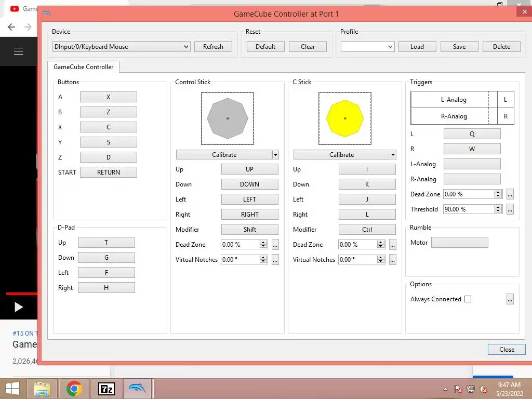Show hidden tray icons arrow
532x399 pixels.
445,390
